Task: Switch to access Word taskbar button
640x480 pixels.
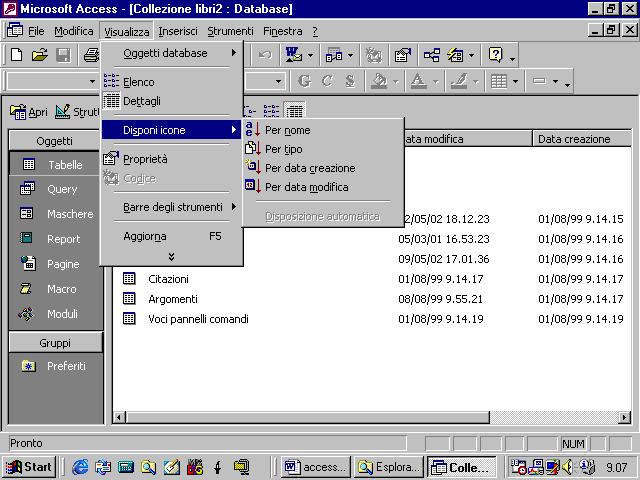Action: (316, 467)
